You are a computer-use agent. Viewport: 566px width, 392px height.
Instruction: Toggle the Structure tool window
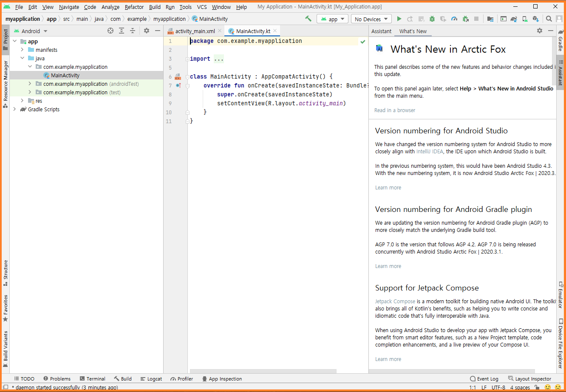pos(6,273)
